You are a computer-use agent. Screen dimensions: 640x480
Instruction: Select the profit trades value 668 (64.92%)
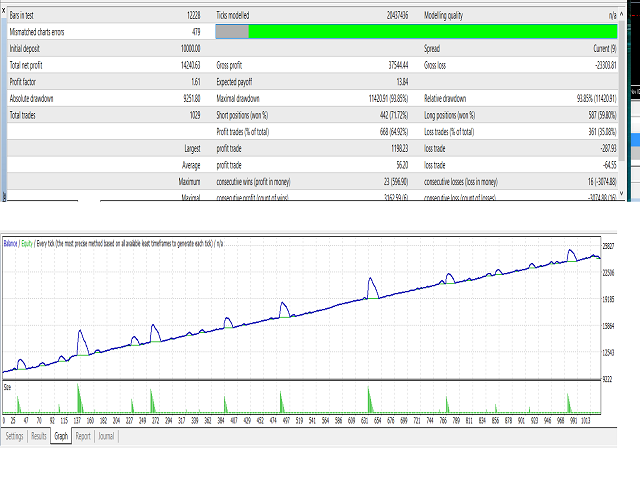(394, 132)
